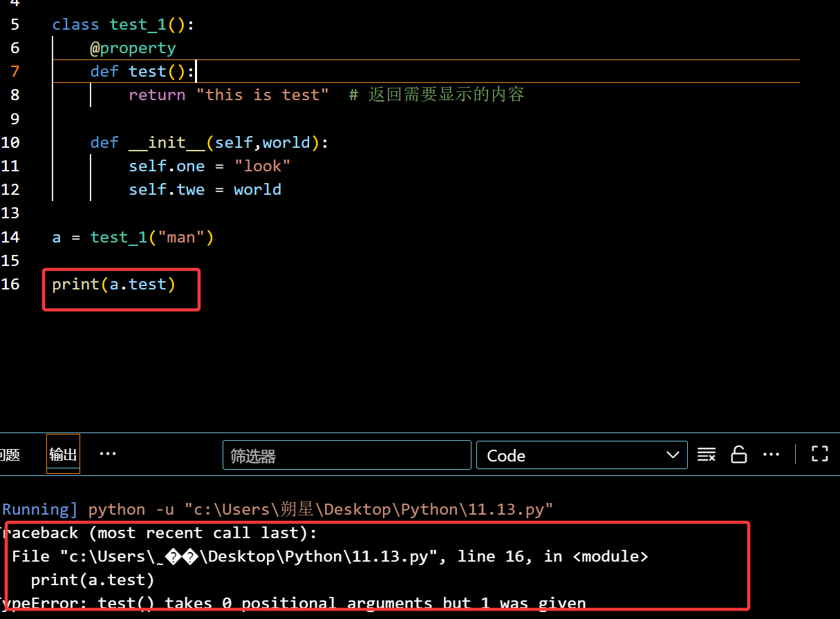Open panel More Actions ellipsis at right
Viewport: 840px width, 619px height.
pos(771,455)
